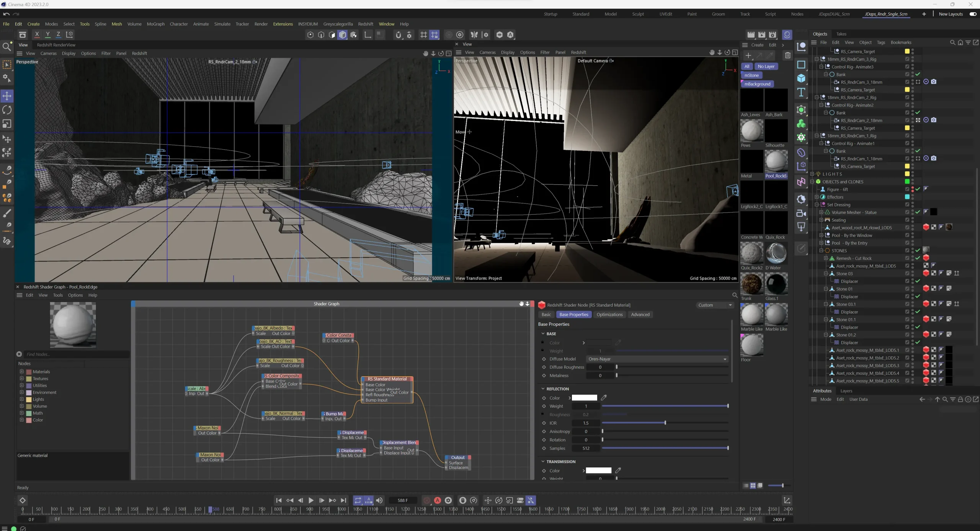Viewport: 980px width, 531px height.
Task: Search the shader node attributes
Action: [735, 295]
